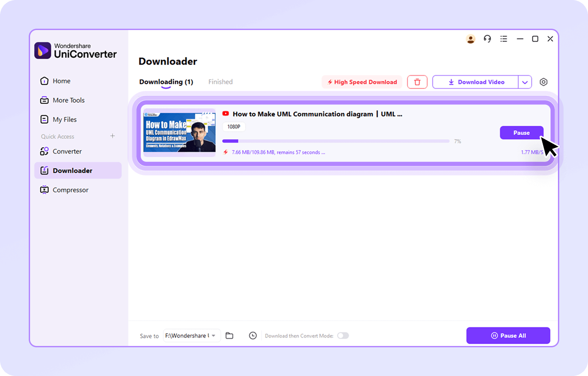Click the '7.66 MB/109.86 MB, remains 57 seconds' status

point(278,152)
